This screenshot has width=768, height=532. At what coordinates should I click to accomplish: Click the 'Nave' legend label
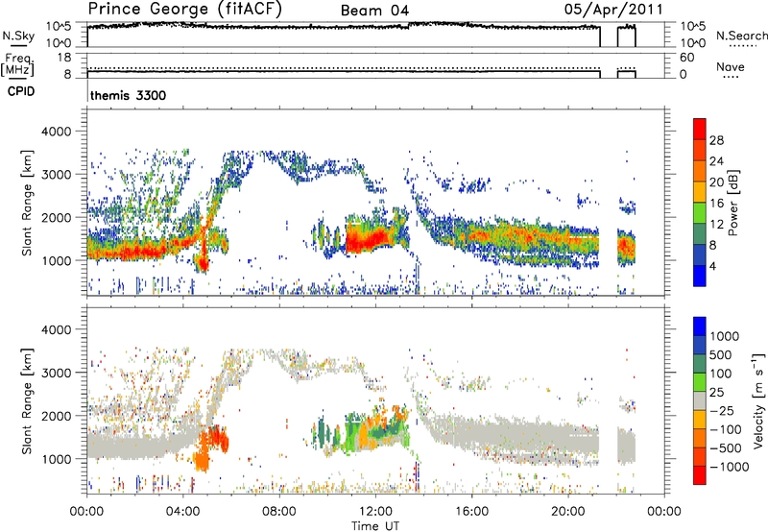pyautogui.click(x=731, y=67)
